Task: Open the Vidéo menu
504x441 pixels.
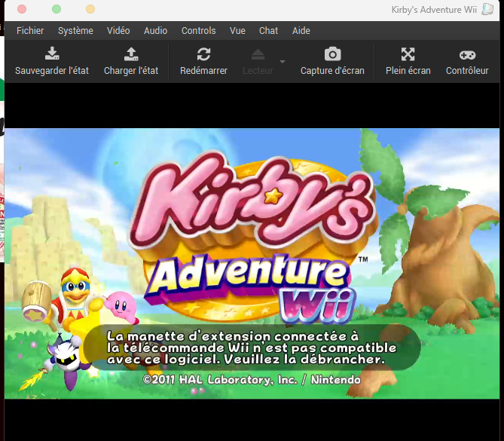Action: pyautogui.click(x=118, y=31)
